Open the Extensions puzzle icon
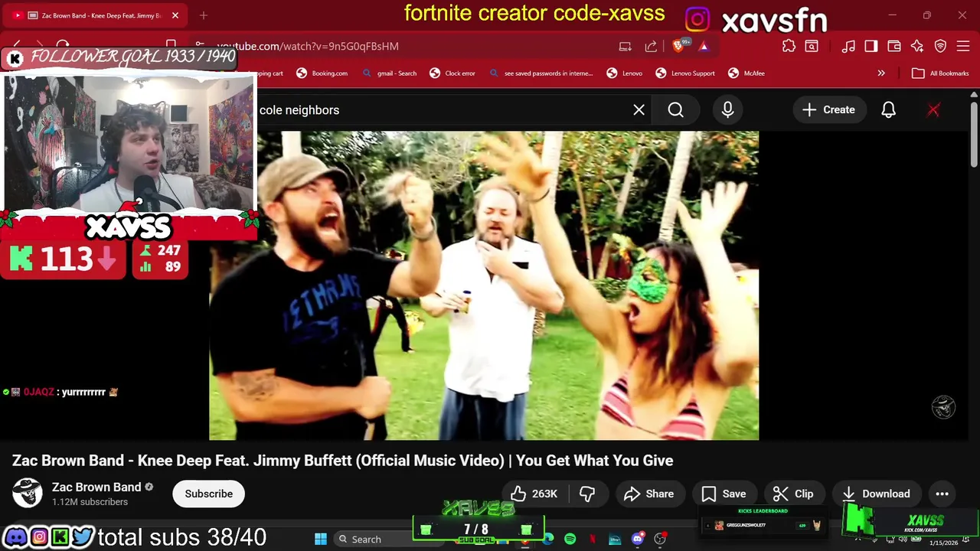 789,46
